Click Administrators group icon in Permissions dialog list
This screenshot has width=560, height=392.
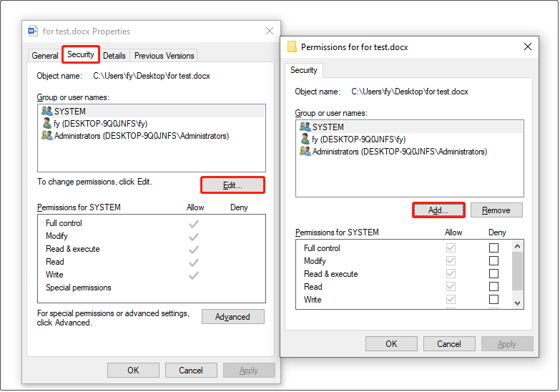pyautogui.click(x=305, y=151)
